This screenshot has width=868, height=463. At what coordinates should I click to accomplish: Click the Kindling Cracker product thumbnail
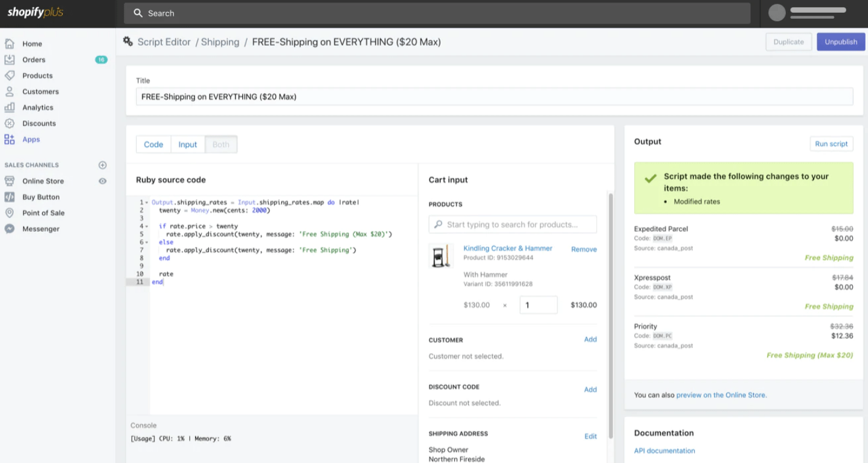pyautogui.click(x=440, y=255)
